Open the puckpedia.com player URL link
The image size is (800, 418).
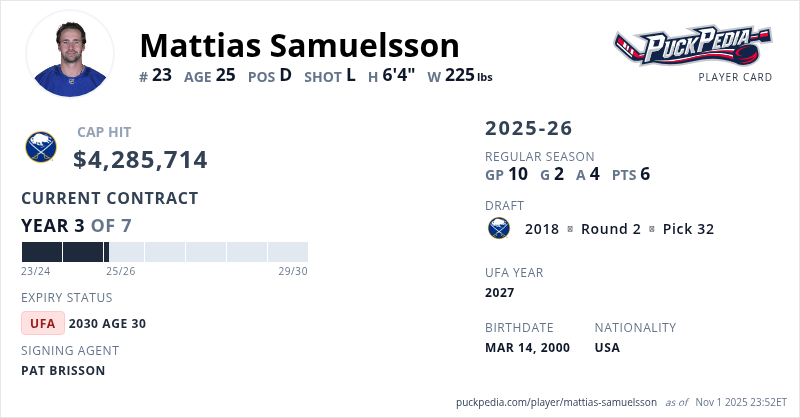click(556, 402)
